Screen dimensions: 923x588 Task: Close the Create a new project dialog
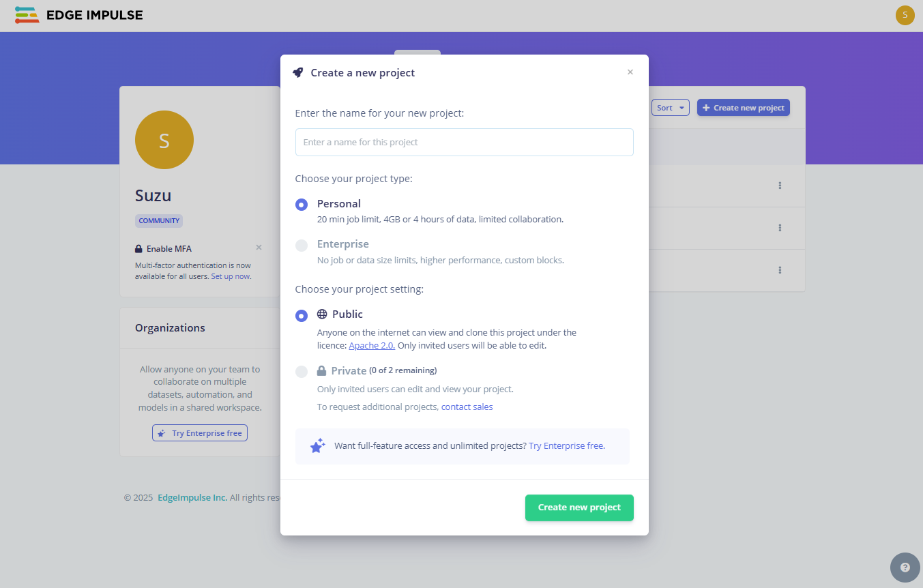pyautogui.click(x=630, y=72)
